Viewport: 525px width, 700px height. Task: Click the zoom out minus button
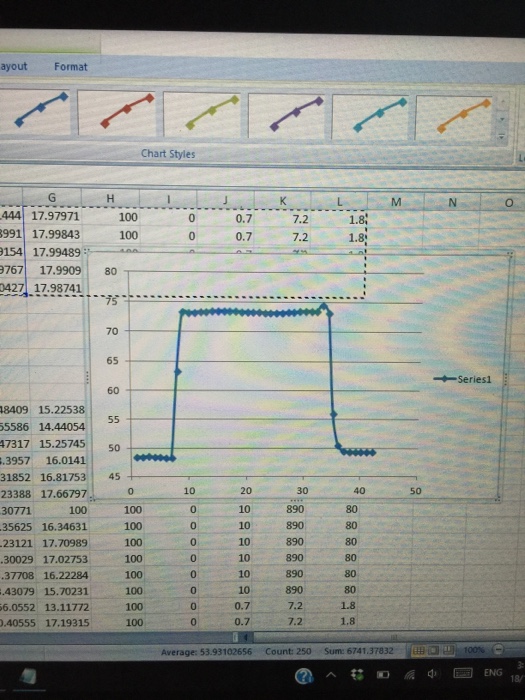click(499, 650)
